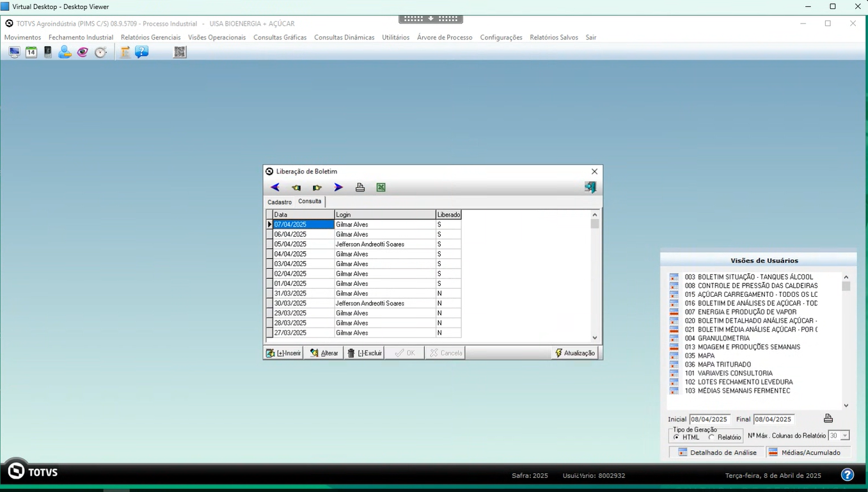
Task: Click the blue help question mark icon
Action: click(847, 475)
